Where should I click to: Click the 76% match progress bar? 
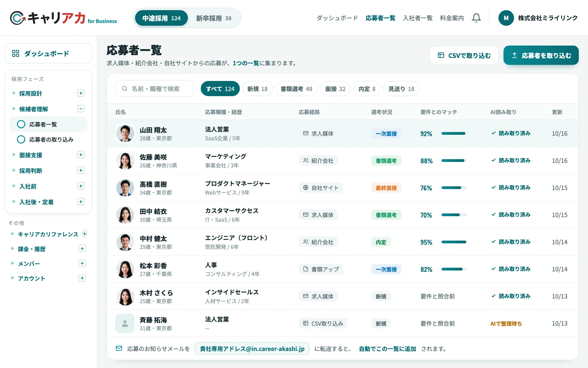[x=454, y=188]
